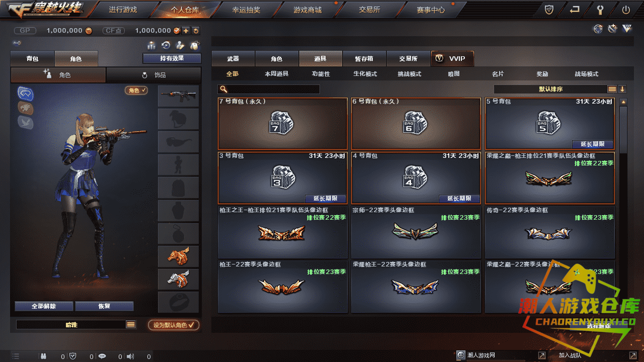
Task: Switch to the 武器 inventory tab
Action: 233,59
